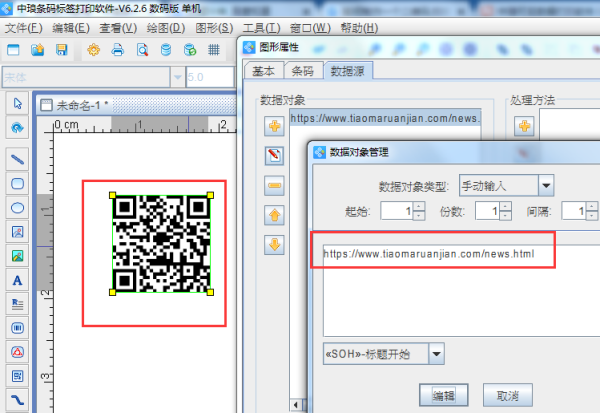Click the database refresh icon with green badge

tap(190, 50)
